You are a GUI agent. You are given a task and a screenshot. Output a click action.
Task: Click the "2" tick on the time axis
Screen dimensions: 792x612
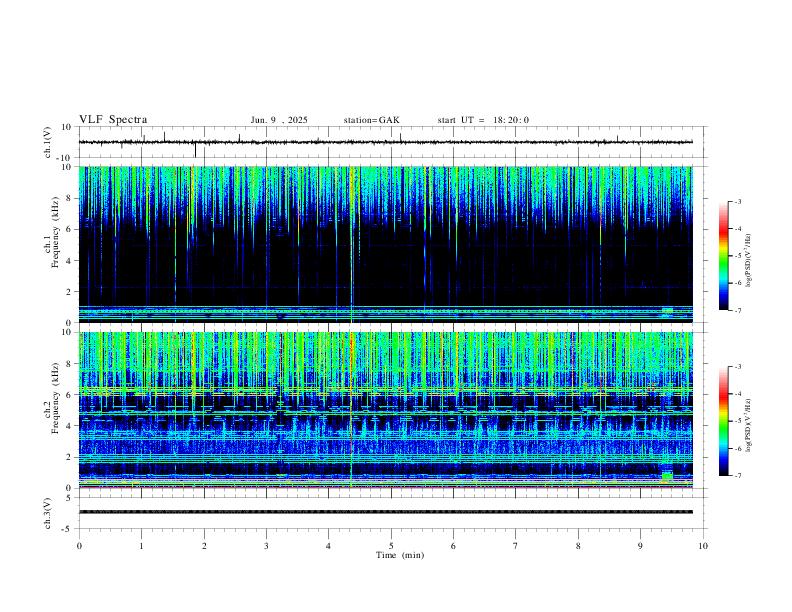click(204, 546)
